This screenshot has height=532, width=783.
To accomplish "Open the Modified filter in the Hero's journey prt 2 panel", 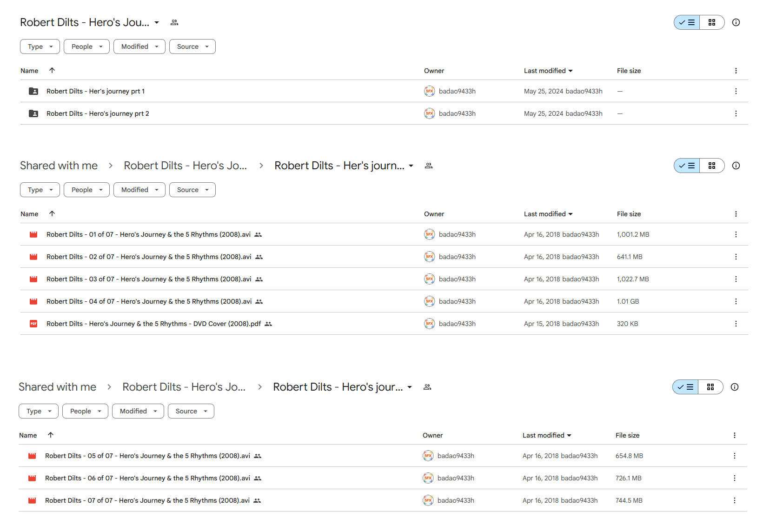I will [138, 411].
